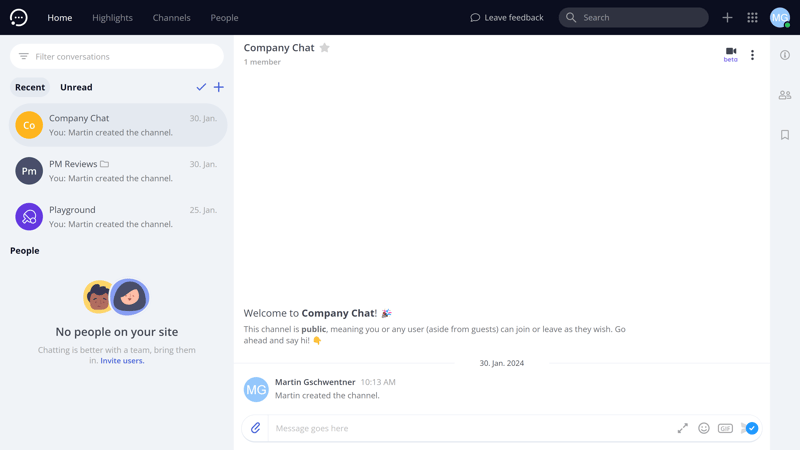Image resolution: width=800 pixels, height=450 pixels.
Task: Open the Playground conversation
Action: pyautogui.click(x=118, y=217)
